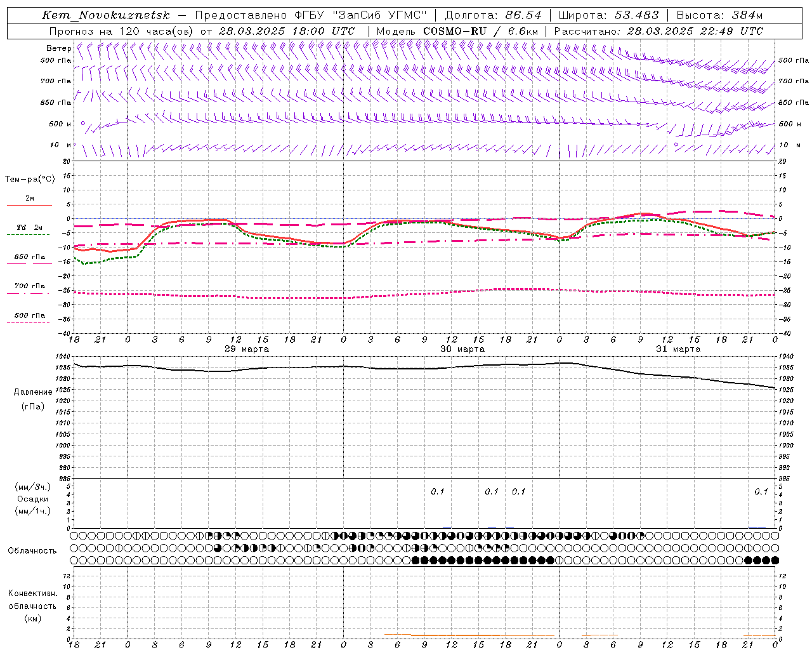The height and width of the screenshot is (650, 812).
Task: Select the 'Долгота: 86.54' header value
Action: (494, 15)
